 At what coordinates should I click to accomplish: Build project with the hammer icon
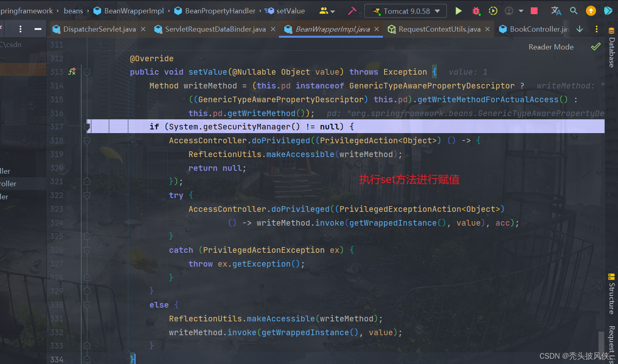click(x=352, y=11)
